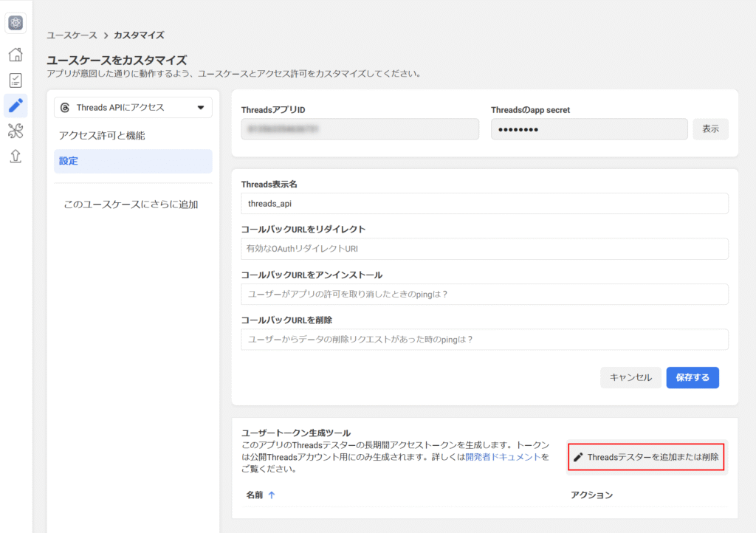
Task: Click the Threads logo in dropdown
Action: (65, 108)
